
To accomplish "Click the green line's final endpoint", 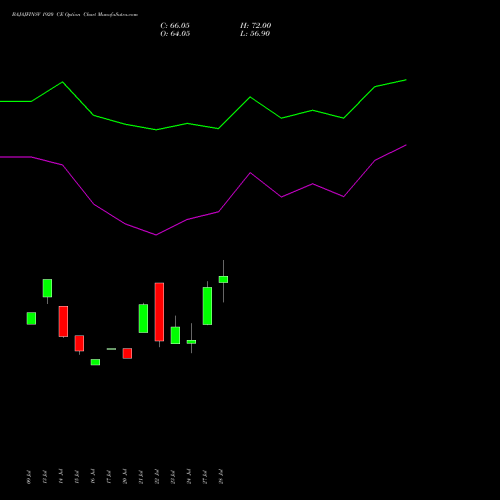I will 406,80.
